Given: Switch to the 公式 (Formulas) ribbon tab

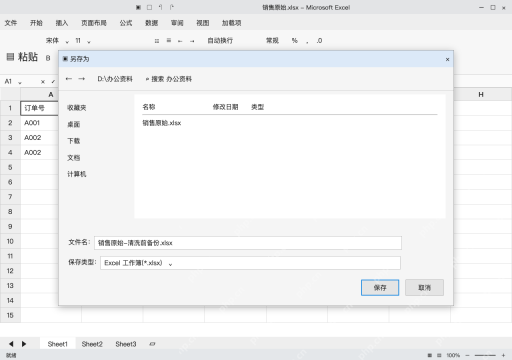Looking at the screenshot, I should coord(126,23).
